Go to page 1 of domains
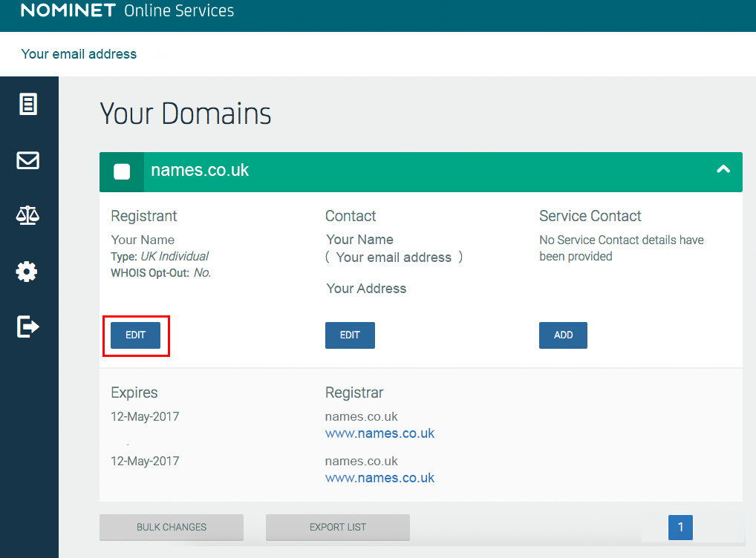This screenshot has width=756, height=558. 680,527
